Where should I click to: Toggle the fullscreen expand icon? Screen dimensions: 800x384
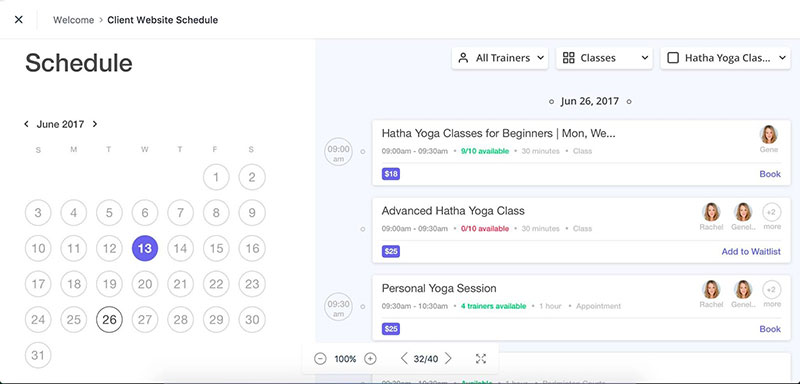click(x=481, y=359)
